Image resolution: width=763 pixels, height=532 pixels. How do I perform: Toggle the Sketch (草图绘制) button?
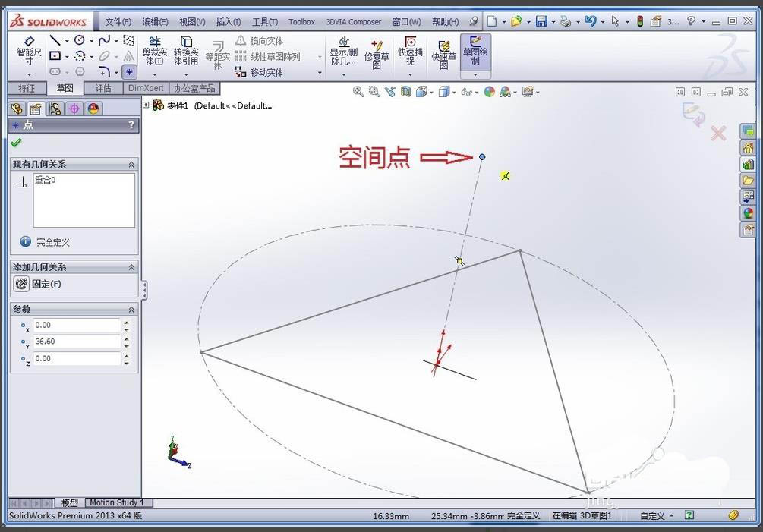pyautogui.click(x=475, y=51)
